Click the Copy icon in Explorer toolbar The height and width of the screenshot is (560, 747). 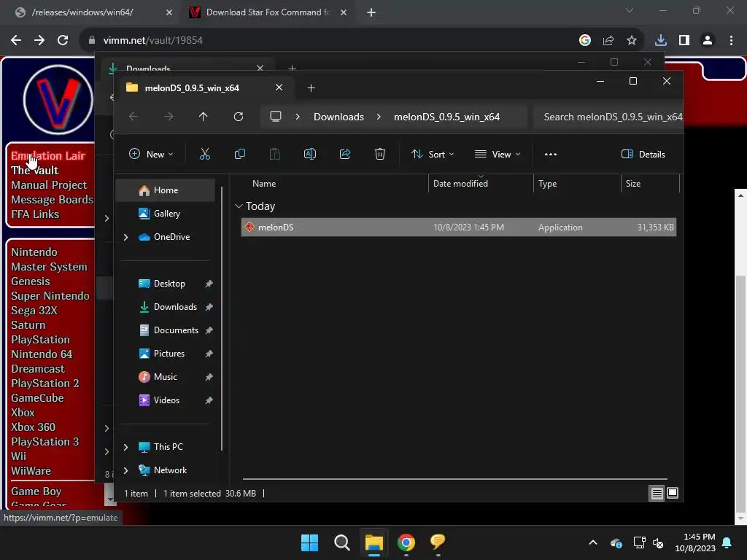[x=239, y=155]
